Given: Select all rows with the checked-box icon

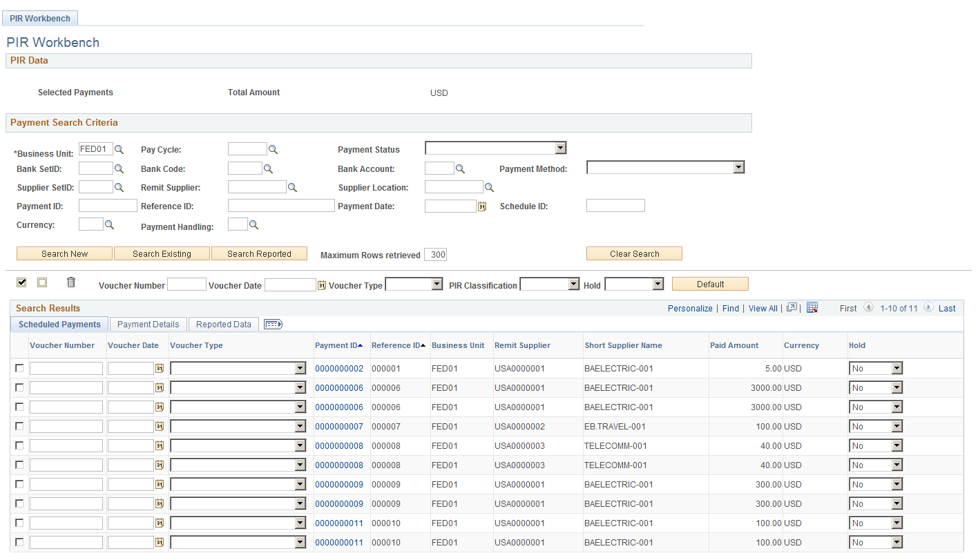Looking at the screenshot, I should 21,282.
